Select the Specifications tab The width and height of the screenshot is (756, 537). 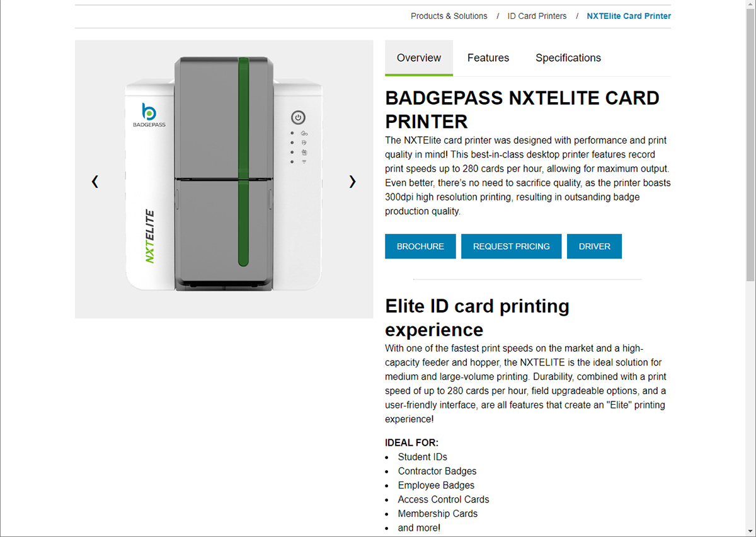(568, 58)
